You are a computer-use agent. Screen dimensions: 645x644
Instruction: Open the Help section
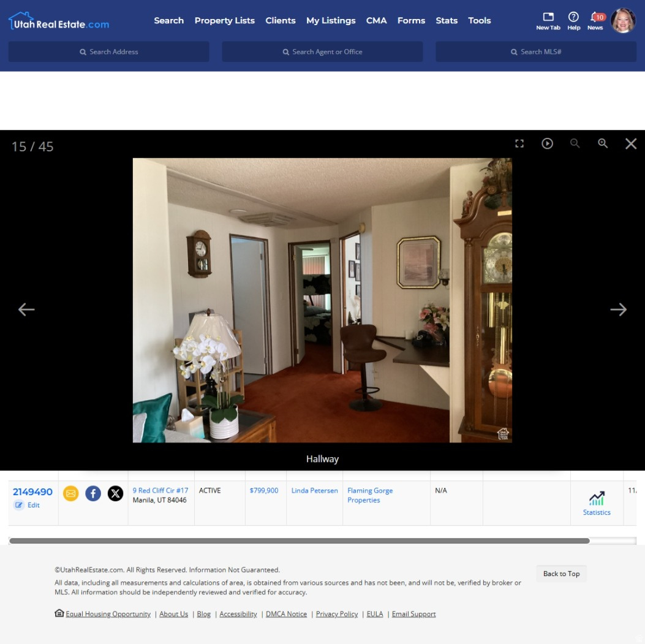click(573, 20)
